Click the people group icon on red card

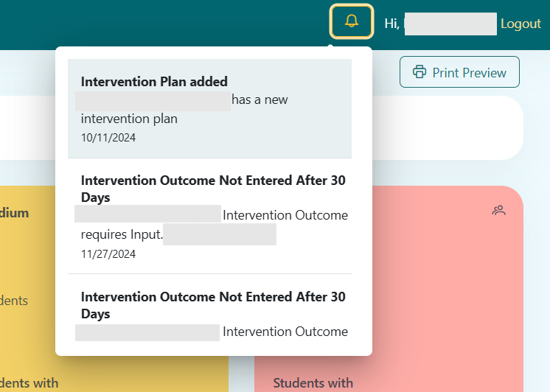coord(499,211)
